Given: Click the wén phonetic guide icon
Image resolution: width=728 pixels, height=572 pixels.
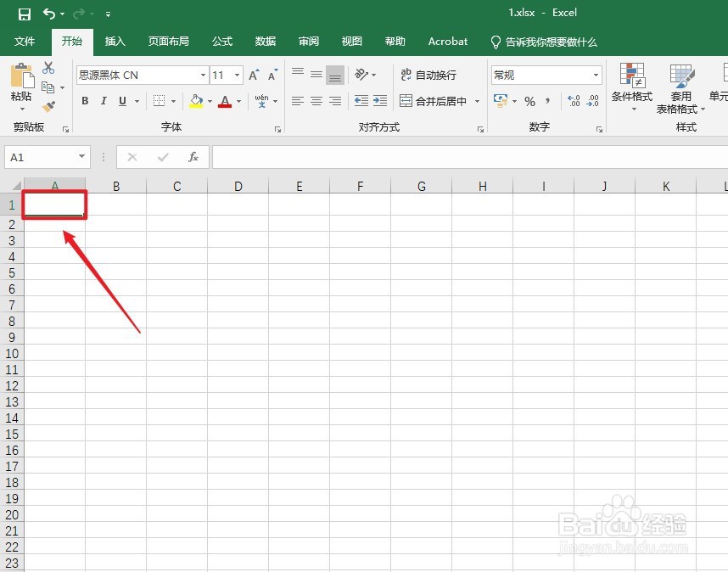Looking at the screenshot, I should click(x=261, y=101).
